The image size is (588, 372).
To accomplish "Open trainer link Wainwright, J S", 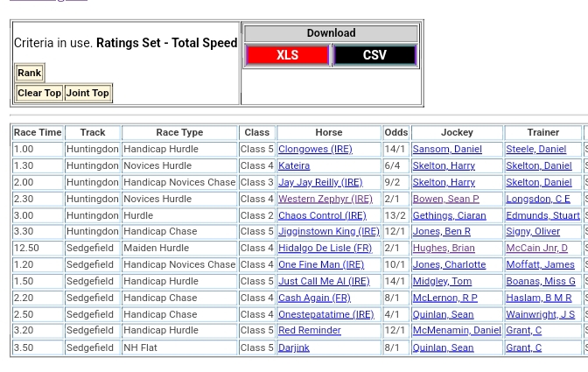I will (540, 314).
